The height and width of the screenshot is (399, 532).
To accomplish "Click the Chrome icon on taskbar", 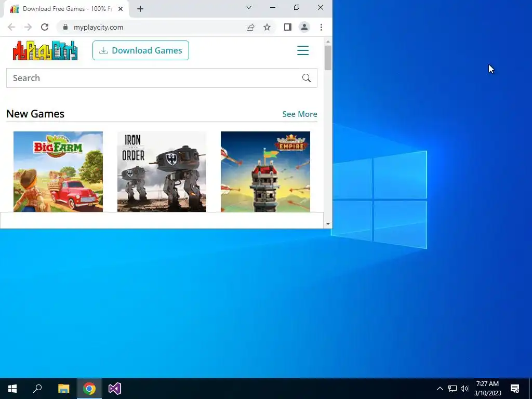I will [x=89, y=389].
